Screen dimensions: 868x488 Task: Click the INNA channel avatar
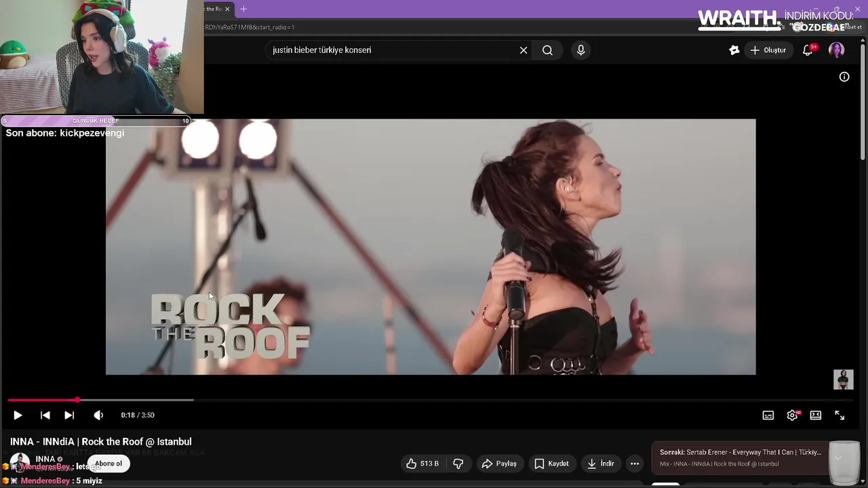[x=20, y=462]
